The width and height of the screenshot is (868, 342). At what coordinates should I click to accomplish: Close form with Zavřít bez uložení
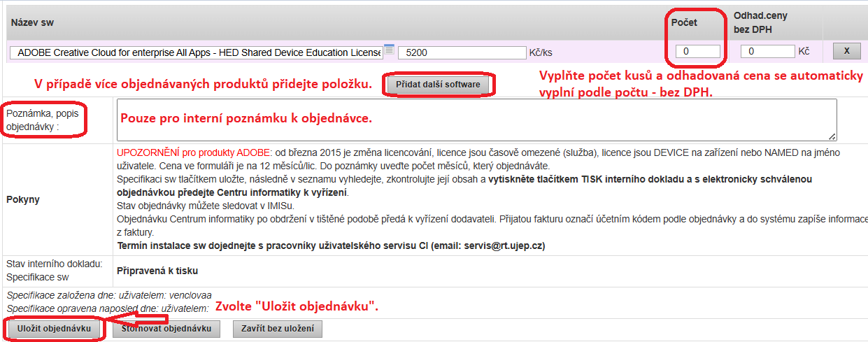click(278, 329)
